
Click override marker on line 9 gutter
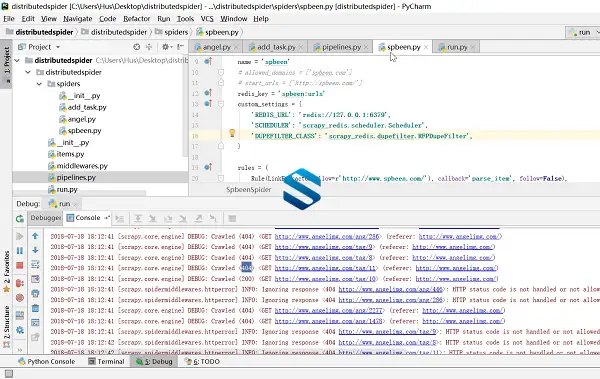[208, 61]
